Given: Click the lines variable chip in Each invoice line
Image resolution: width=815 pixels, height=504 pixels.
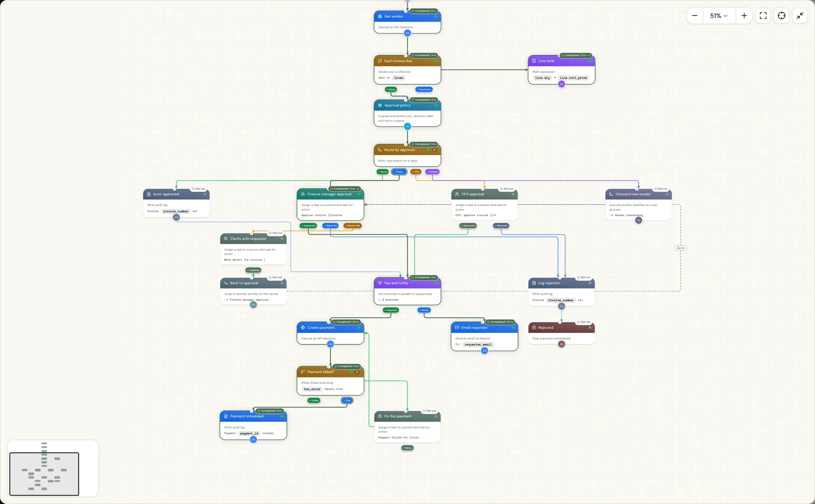Looking at the screenshot, I should 399,78.
